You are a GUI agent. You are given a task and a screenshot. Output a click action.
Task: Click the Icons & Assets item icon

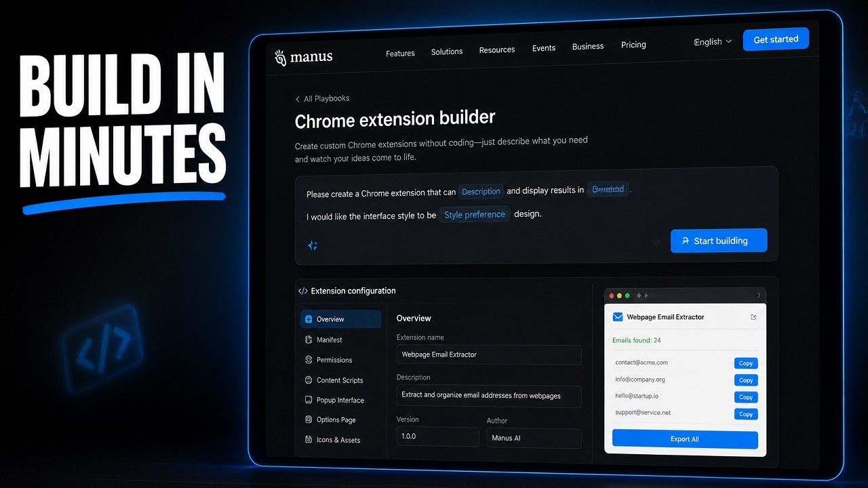[x=309, y=440]
